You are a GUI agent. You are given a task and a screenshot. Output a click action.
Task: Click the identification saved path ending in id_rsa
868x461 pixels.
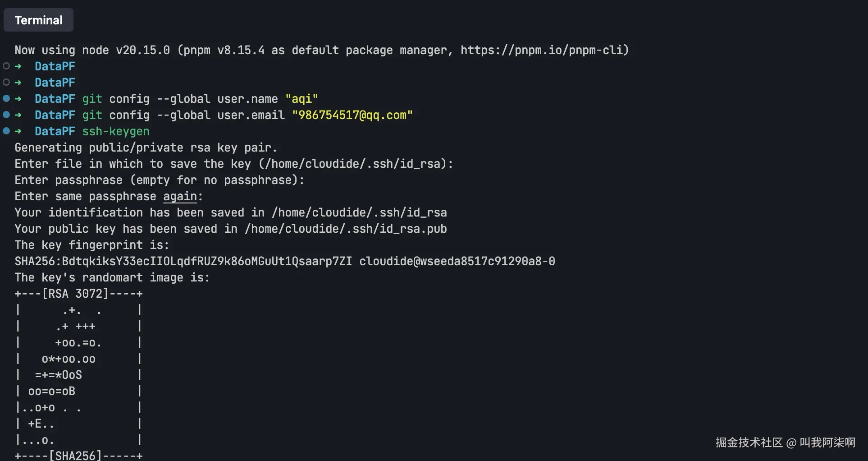(359, 213)
